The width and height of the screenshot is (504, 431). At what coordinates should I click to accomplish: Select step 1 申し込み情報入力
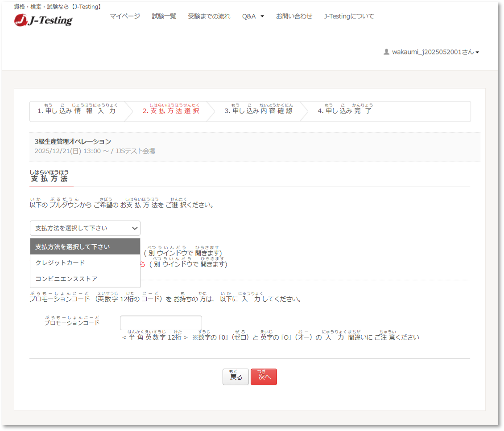point(77,111)
